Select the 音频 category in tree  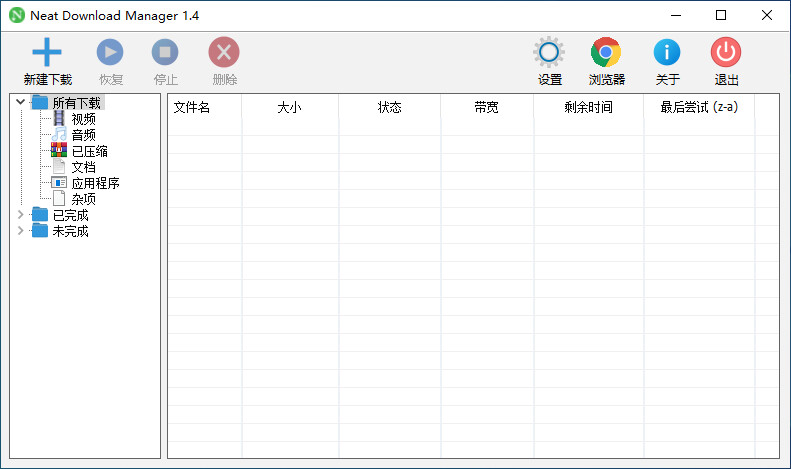pos(83,135)
